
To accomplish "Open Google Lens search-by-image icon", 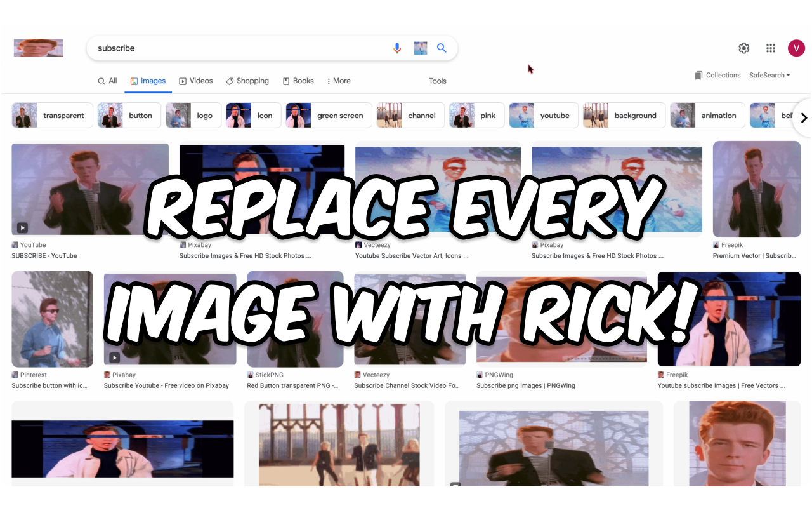I will 420,48.
